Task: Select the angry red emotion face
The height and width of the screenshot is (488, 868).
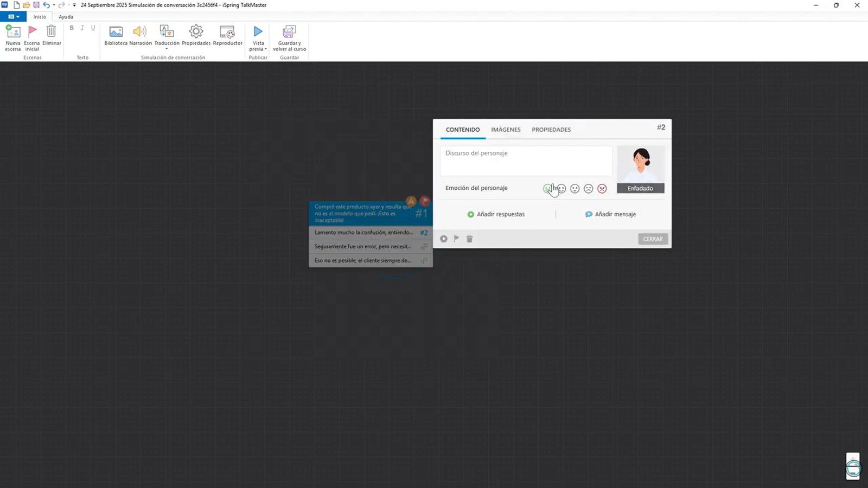Action: [x=602, y=189]
